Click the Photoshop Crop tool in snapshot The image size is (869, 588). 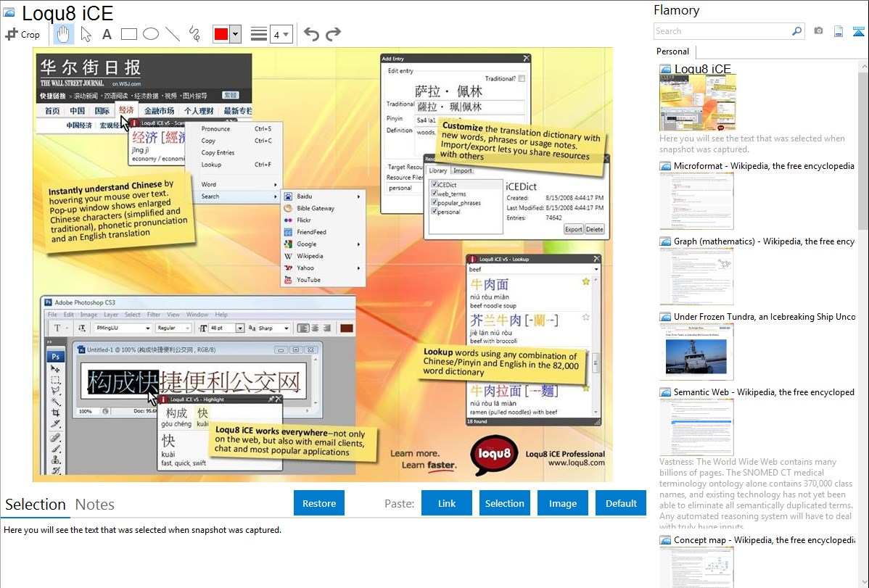coord(55,413)
